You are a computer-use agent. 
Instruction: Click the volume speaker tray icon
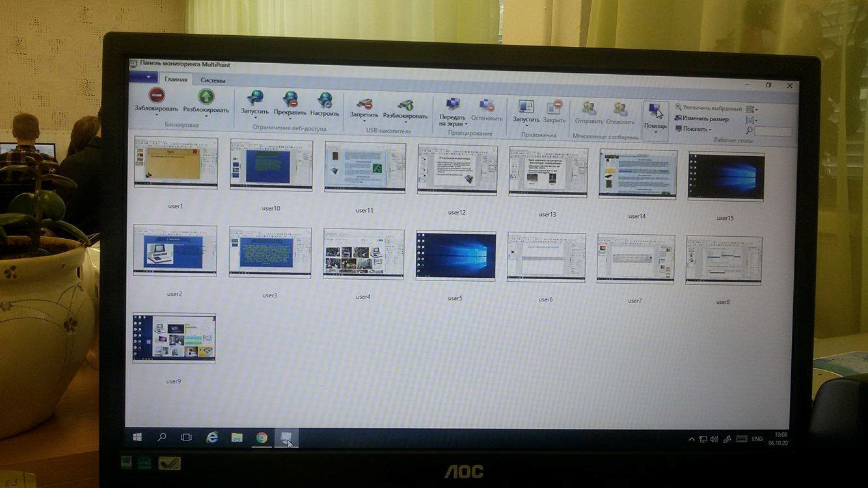pos(714,439)
